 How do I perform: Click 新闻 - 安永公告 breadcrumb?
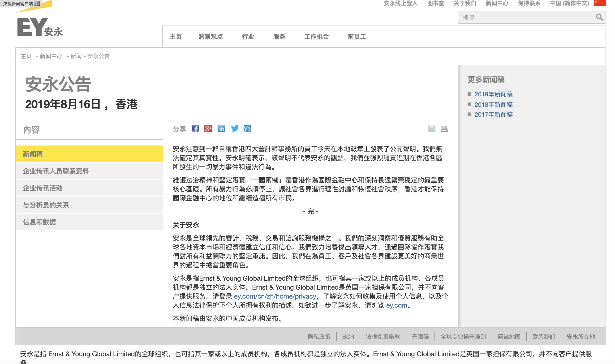point(90,56)
